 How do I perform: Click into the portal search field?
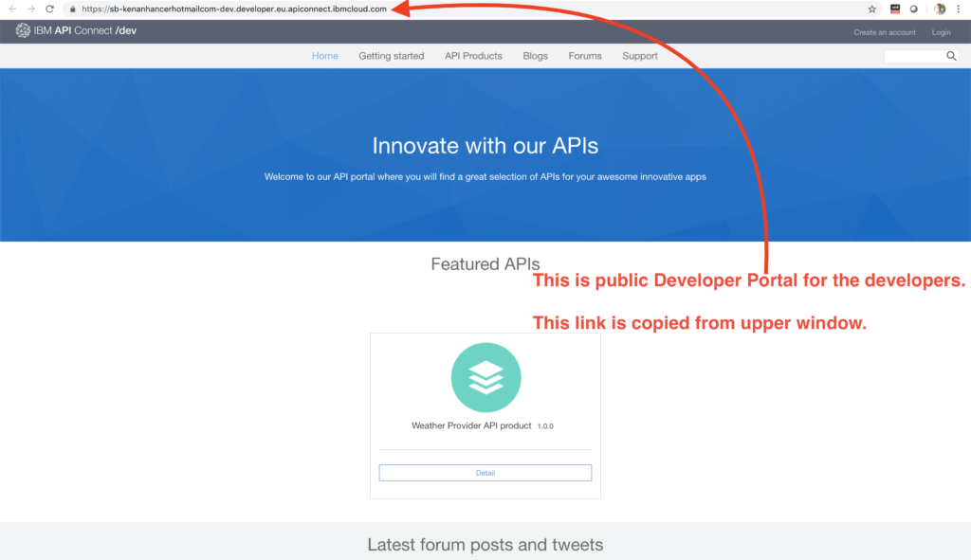(x=915, y=56)
